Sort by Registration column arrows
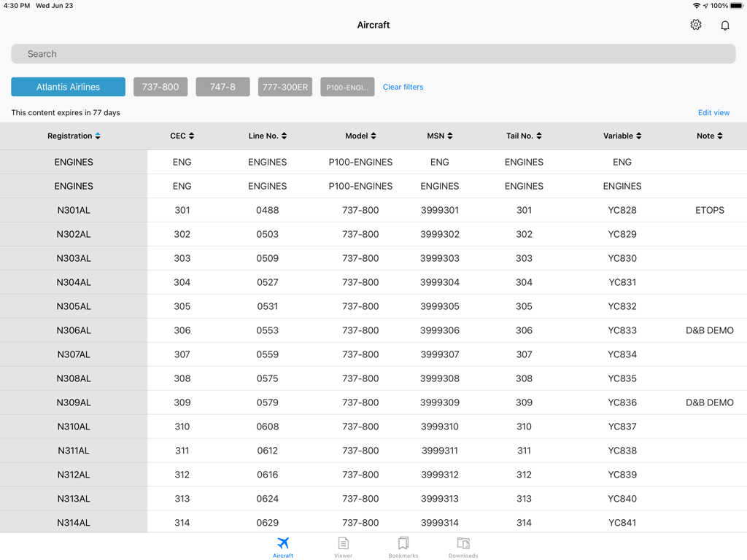Screen dimensions: 747x560 [98, 136]
